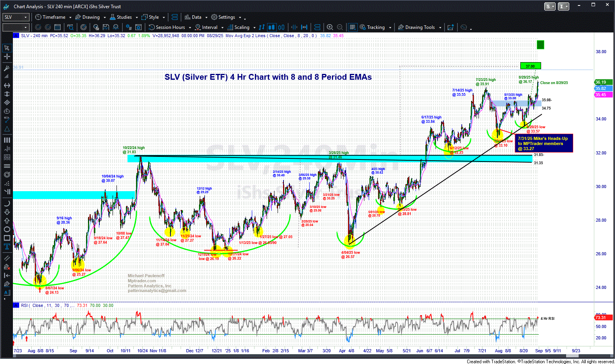615x364 pixels.
Task: Click the green square marker near 38.00
Action: pos(540,45)
